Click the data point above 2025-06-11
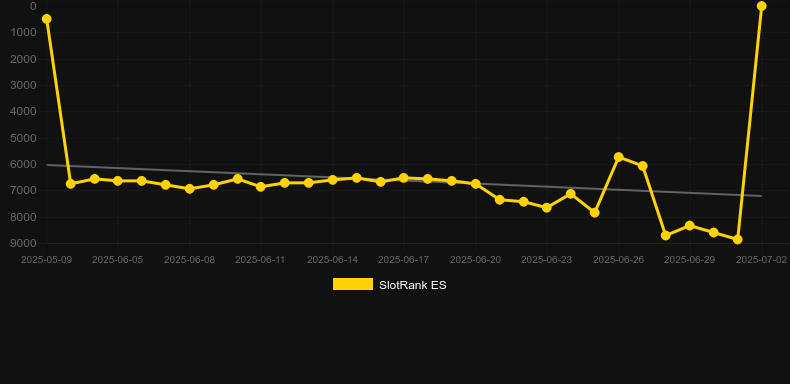790x384 pixels. [x=260, y=186]
